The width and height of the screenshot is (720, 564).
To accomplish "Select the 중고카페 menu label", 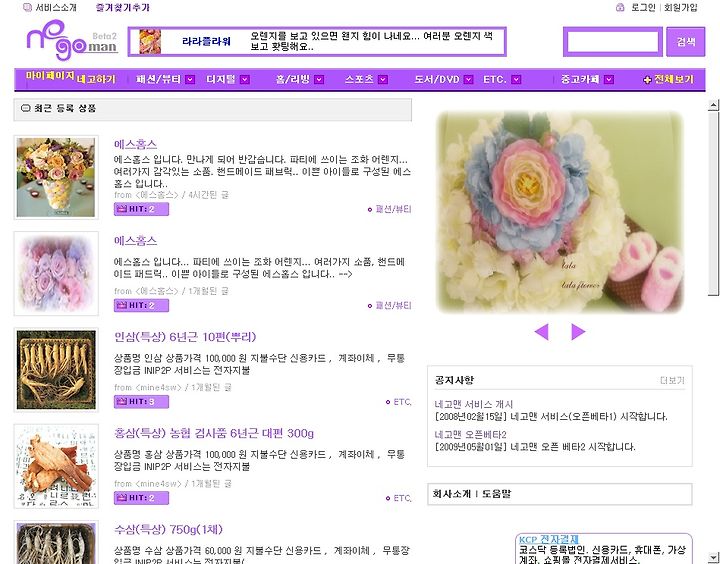I will (580, 79).
